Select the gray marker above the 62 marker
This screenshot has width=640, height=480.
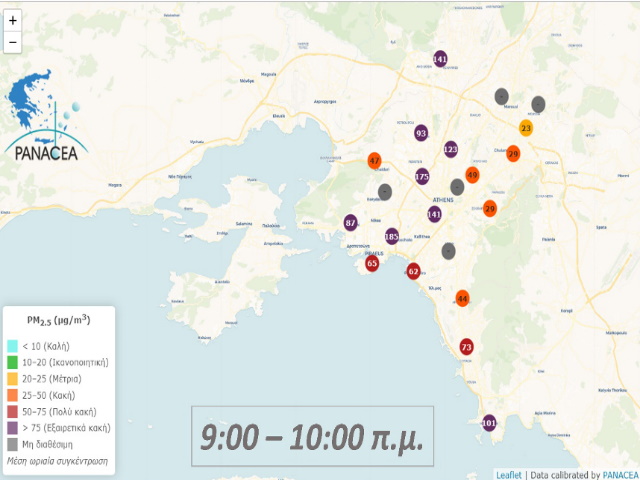449,251
